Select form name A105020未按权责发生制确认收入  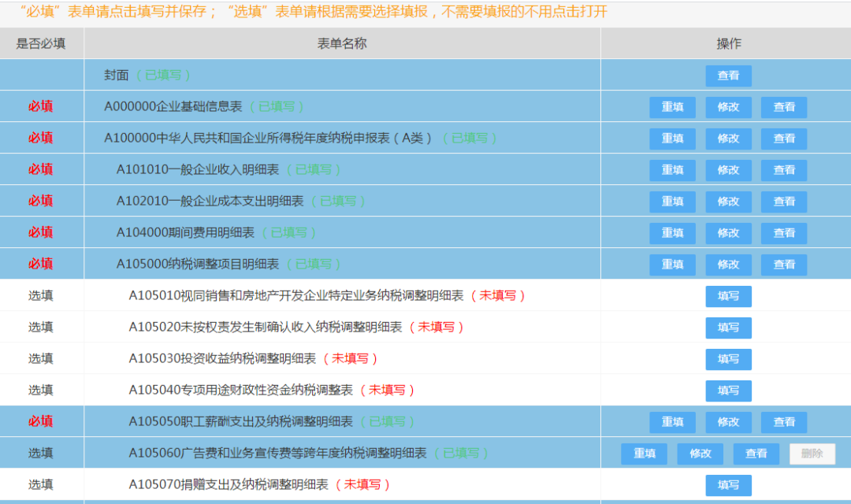tap(266, 327)
